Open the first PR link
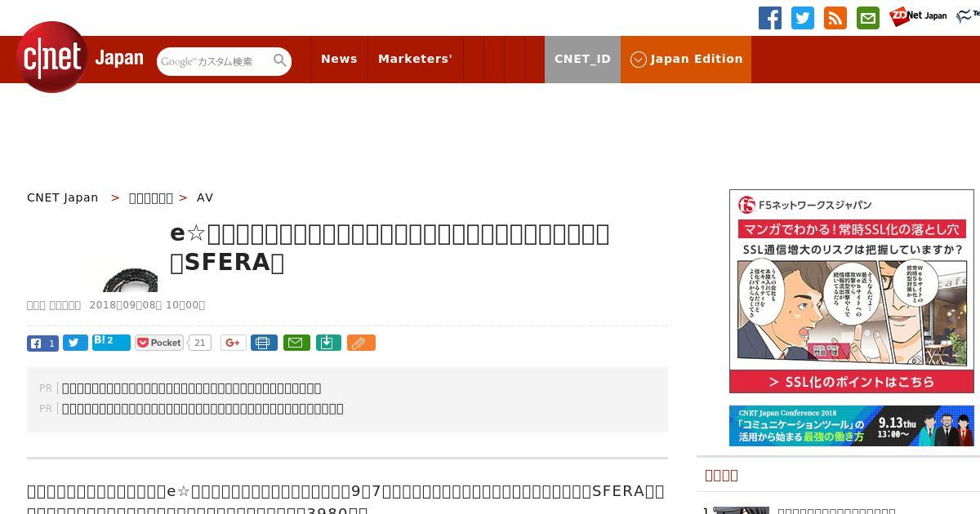The height and width of the screenshot is (514, 980). coord(192,388)
